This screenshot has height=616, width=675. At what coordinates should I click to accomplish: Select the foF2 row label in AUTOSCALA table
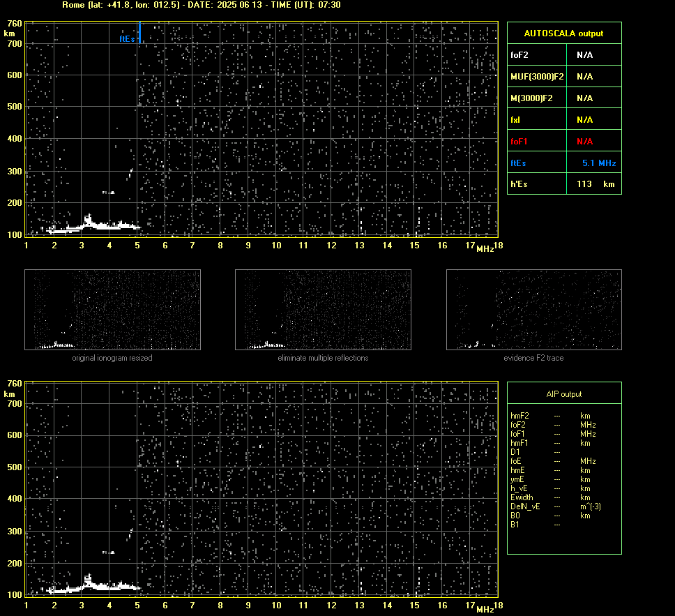tap(519, 54)
